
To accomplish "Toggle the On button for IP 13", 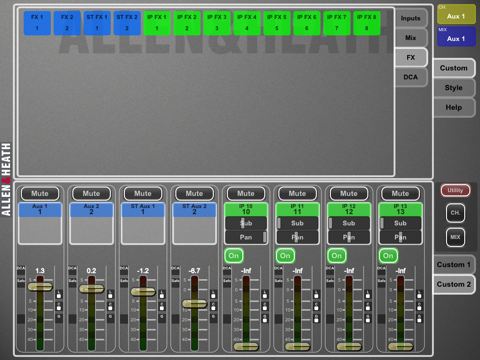I will 388,256.
